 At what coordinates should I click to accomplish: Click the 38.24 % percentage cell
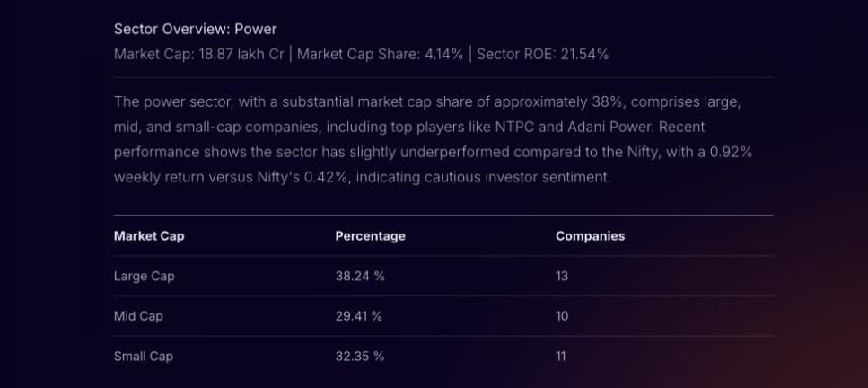point(360,277)
